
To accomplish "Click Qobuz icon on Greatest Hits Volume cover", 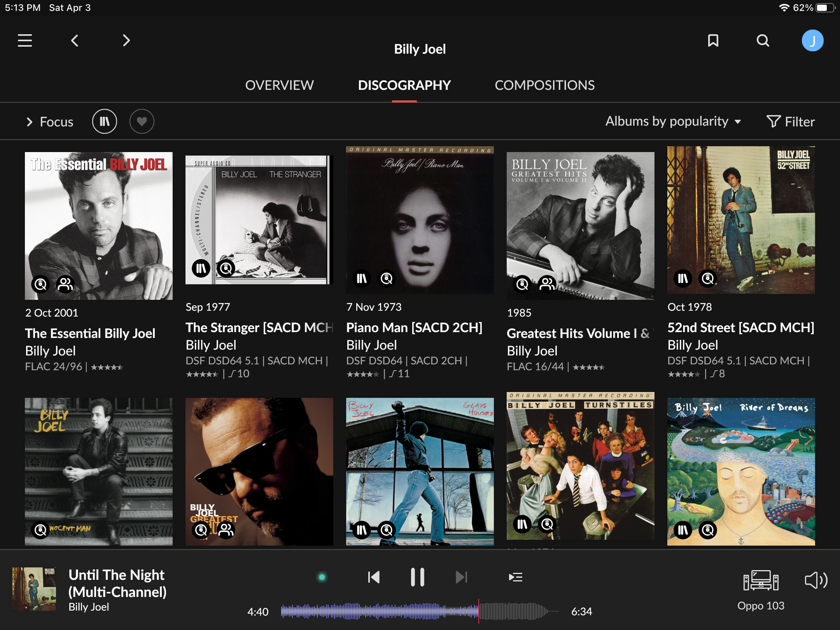I will [522, 284].
